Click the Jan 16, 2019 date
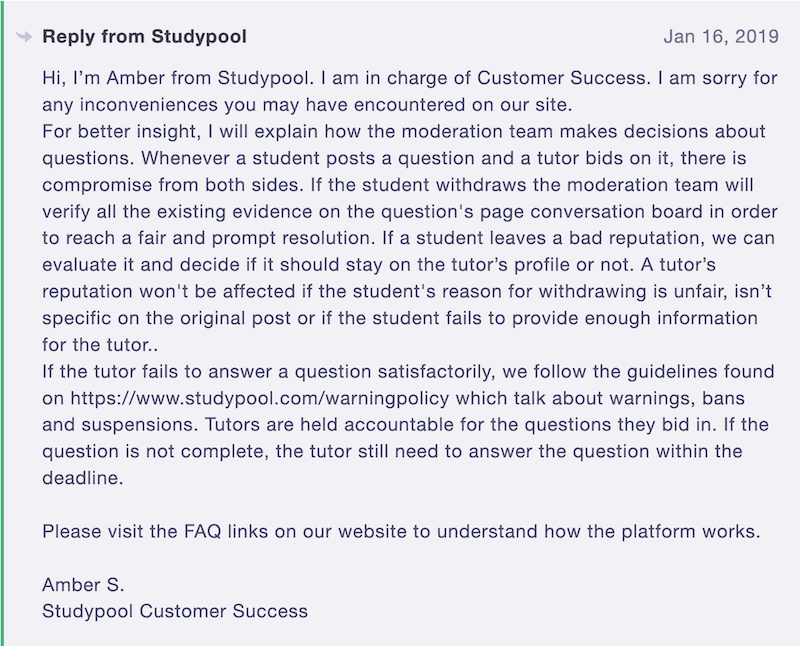Image resolution: width=800 pixels, height=646 pixels. [721, 37]
